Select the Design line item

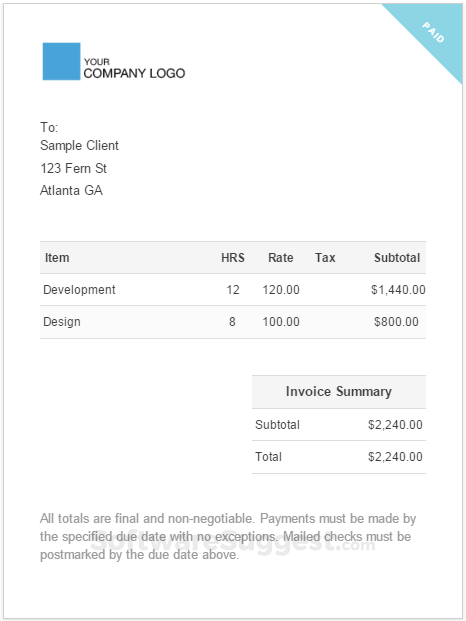tap(233, 322)
